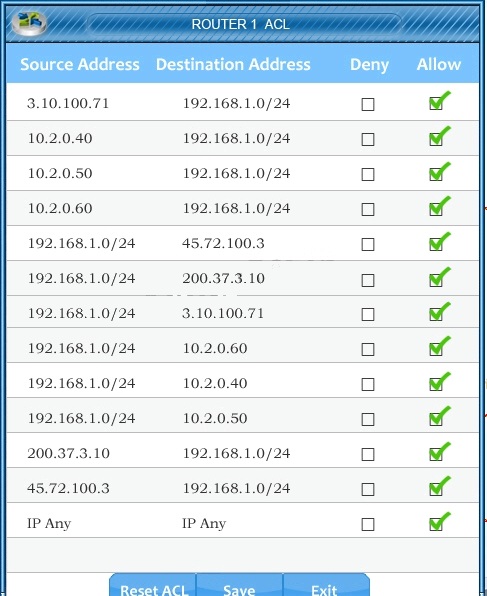Toggle Allow for destination 3.10.100.71 rule
This screenshot has width=487, height=596.
436,314
